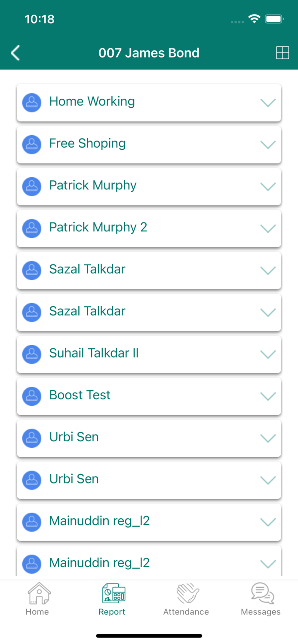Tap the avatar icon beside Patrick Murphy 2
Image resolution: width=298 pixels, height=644 pixels.
(x=31, y=228)
